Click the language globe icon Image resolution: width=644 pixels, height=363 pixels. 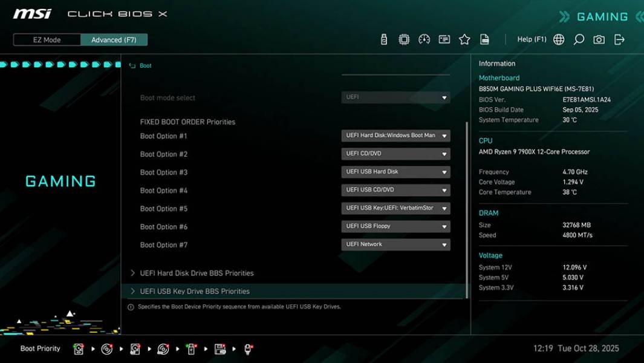click(x=558, y=39)
